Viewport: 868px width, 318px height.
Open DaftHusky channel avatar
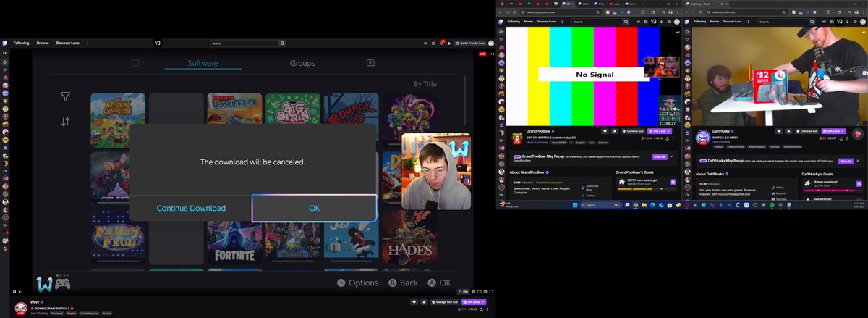(x=703, y=137)
